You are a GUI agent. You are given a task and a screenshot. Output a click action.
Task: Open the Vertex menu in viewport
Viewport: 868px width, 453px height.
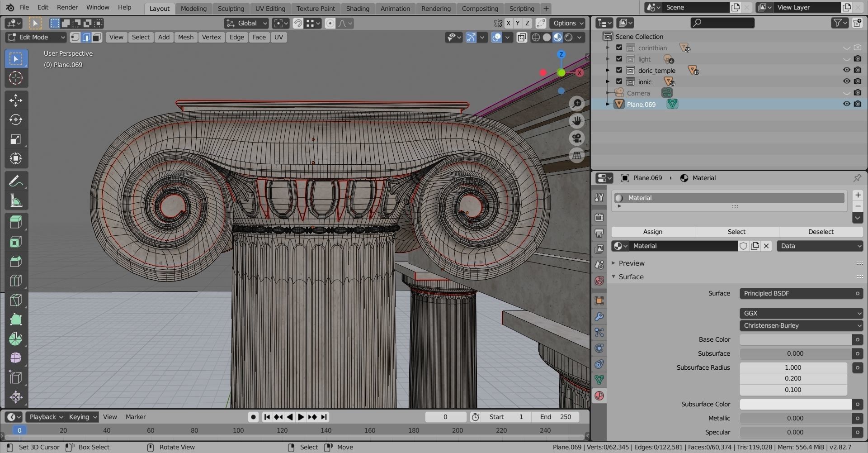point(211,37)
